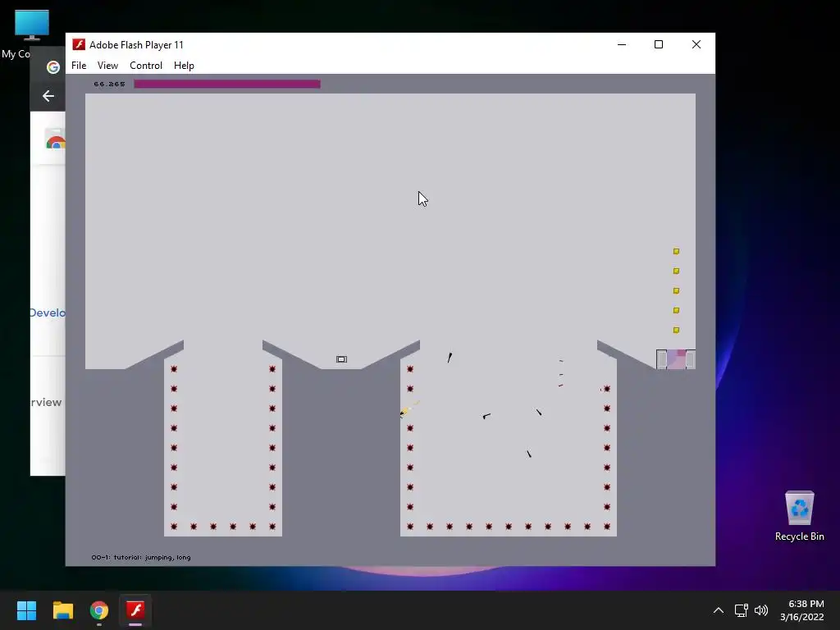Image resolution: width=840 pixels, height=630 pixels.
Task: Show hidden system tray icons
Action: (719, 610)
